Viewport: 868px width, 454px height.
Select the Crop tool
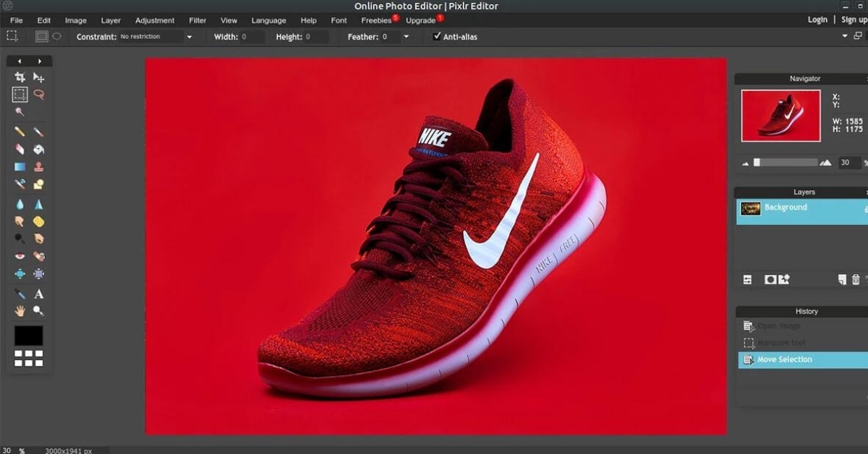tap(20, 77)
